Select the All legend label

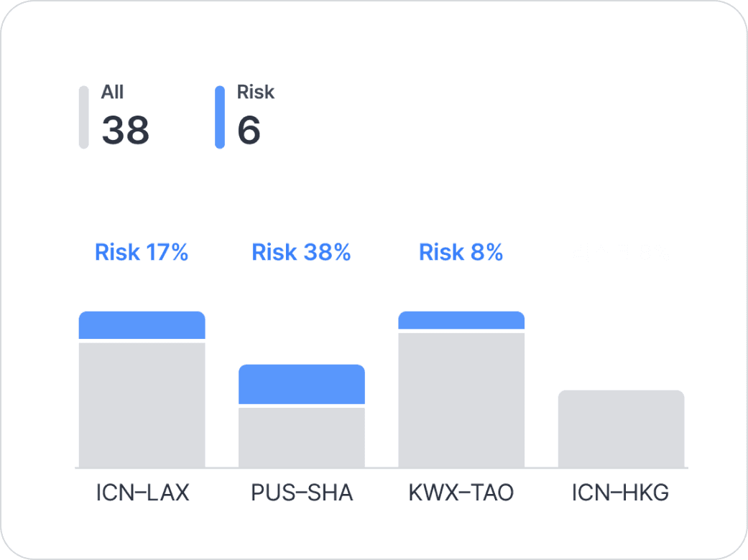(x=112, y=92)
